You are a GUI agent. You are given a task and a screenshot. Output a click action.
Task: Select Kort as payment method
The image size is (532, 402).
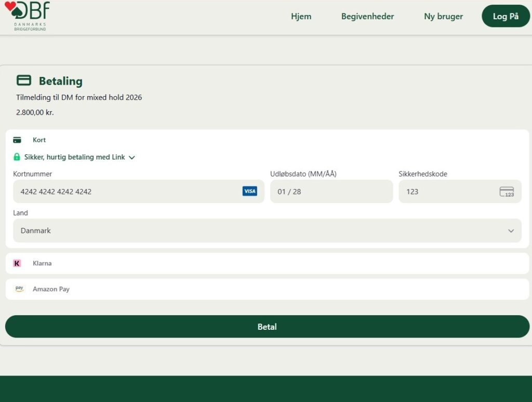39,140
